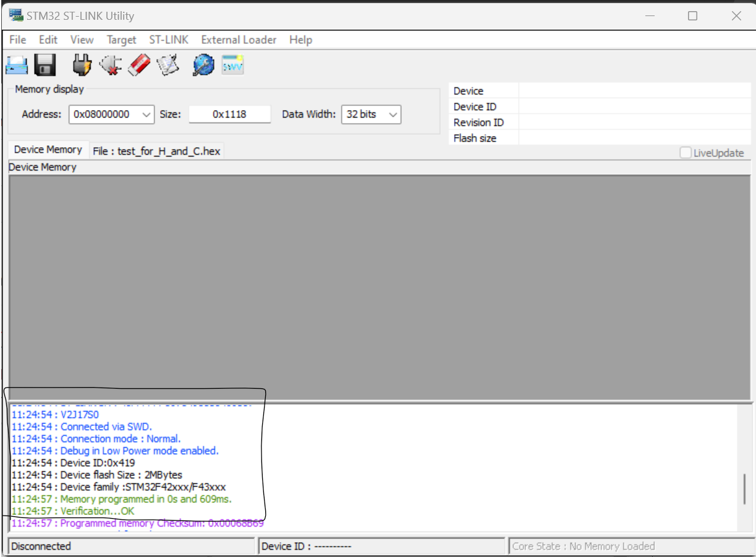This screenshot has height=557, width=756.
Task: Select the test_for_H_and_C.hex file tab
Action: (156, 150)
